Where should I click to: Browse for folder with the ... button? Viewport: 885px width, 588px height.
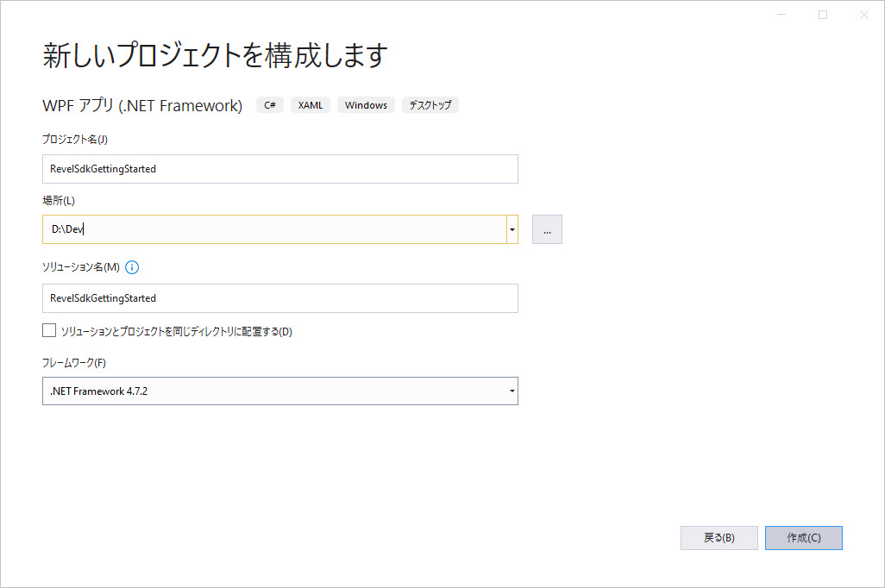tap(547, 229)
